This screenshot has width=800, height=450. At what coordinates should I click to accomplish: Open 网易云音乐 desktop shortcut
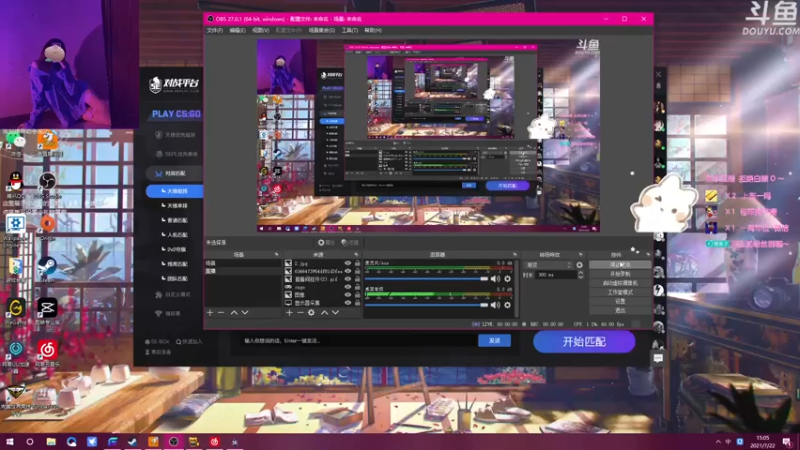tap(47, 353)
